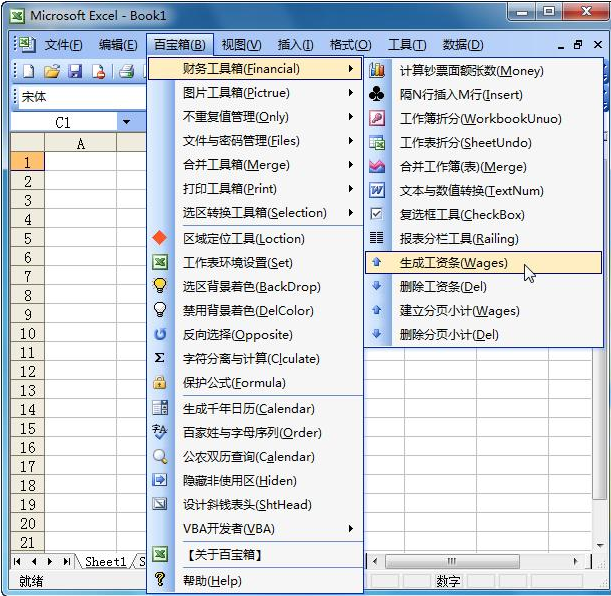This screenshot has width=611, height=596.
Task: Open the Name Box dropdown arrow
Action: (x=126, y=122)
